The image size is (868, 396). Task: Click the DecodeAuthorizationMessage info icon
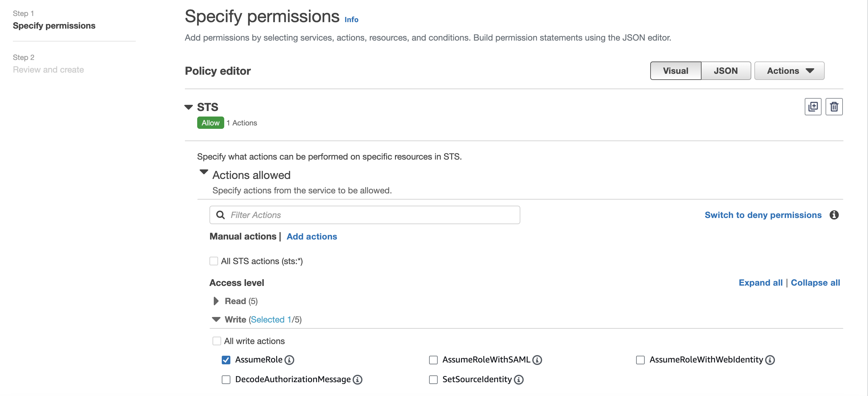[x=358, y=379]
